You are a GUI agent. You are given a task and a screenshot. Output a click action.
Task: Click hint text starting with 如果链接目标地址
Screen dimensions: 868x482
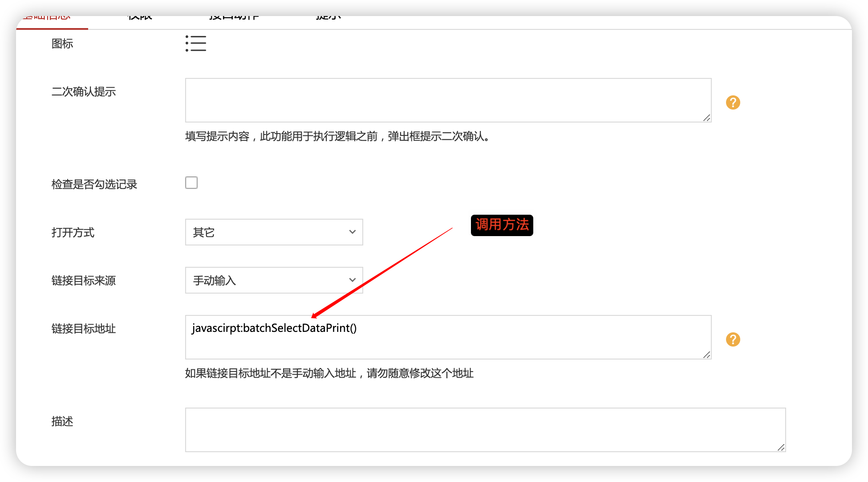click(329, 373)
